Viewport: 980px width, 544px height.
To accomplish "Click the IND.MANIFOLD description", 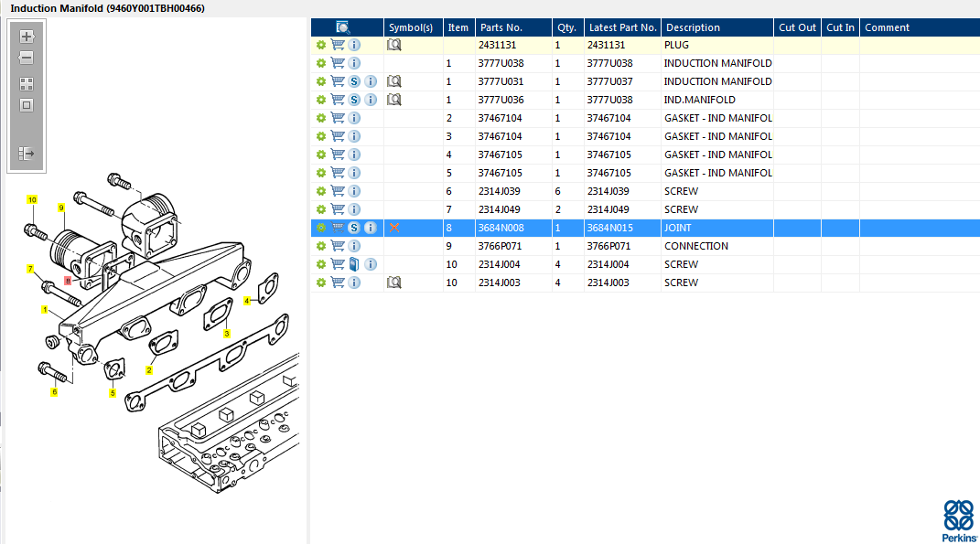I will coord(699,100).
